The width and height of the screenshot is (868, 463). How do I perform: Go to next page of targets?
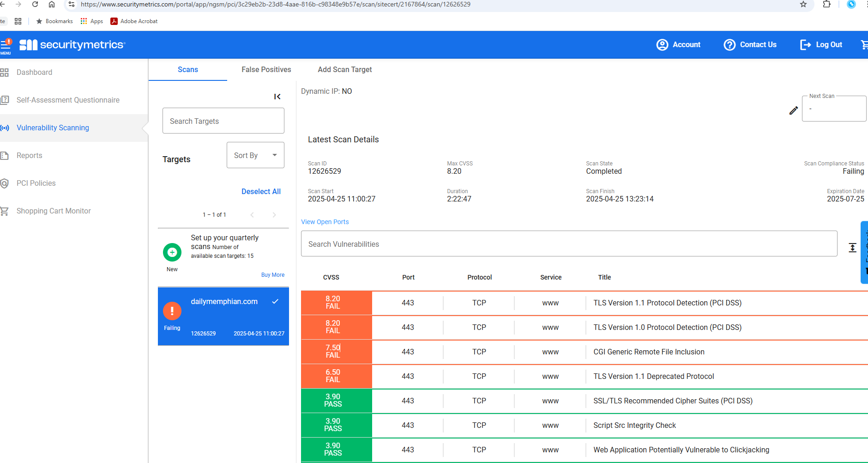click(274, 215)
